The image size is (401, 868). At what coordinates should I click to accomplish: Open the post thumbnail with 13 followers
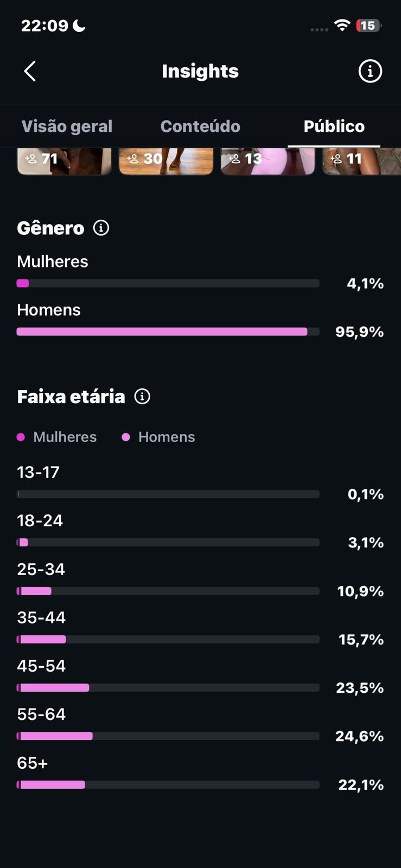click(268, 161)
